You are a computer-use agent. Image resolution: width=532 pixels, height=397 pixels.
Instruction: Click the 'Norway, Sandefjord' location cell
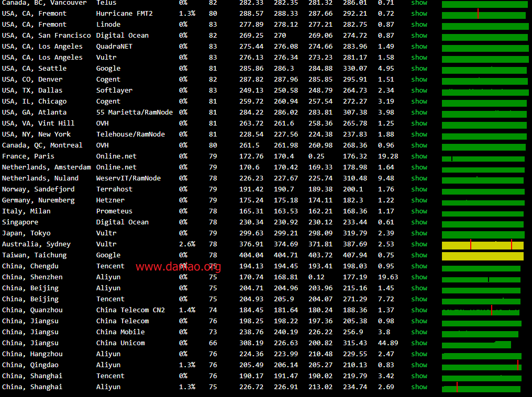tap(38, 189)
